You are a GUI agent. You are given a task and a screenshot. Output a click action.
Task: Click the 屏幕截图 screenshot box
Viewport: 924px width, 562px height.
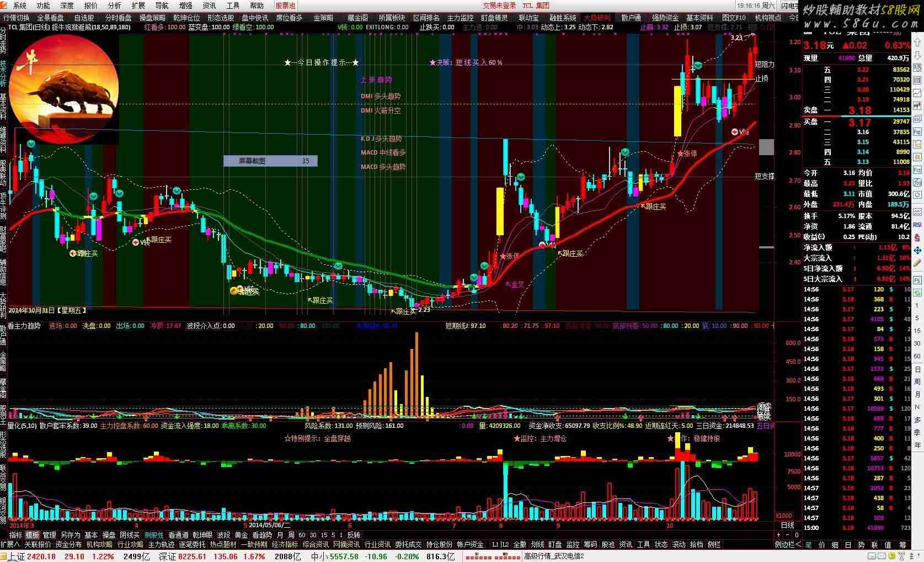pos(270,161)
